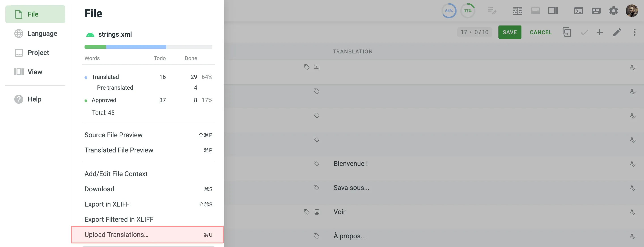
Task: Select the tag icon next to Bienvenue
Action: 316,163
